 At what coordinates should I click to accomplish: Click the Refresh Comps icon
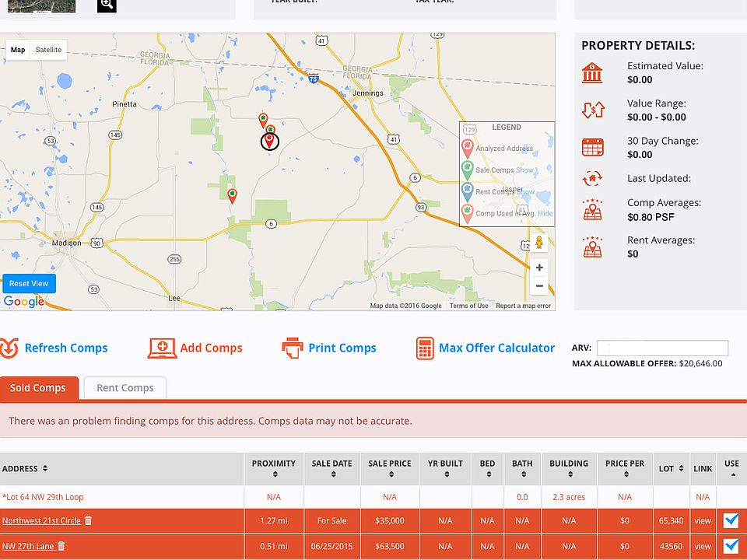coord(9,348)
